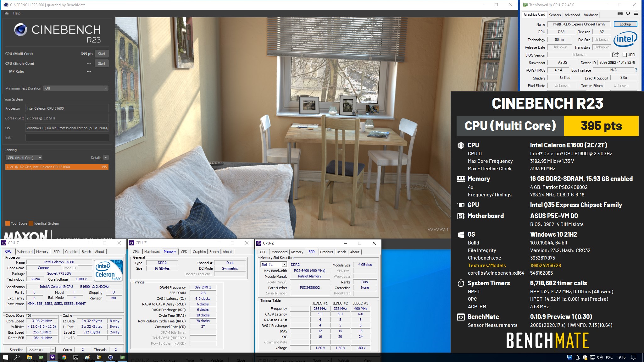
Task: Click the network tray icon
Action: [592, 357]
